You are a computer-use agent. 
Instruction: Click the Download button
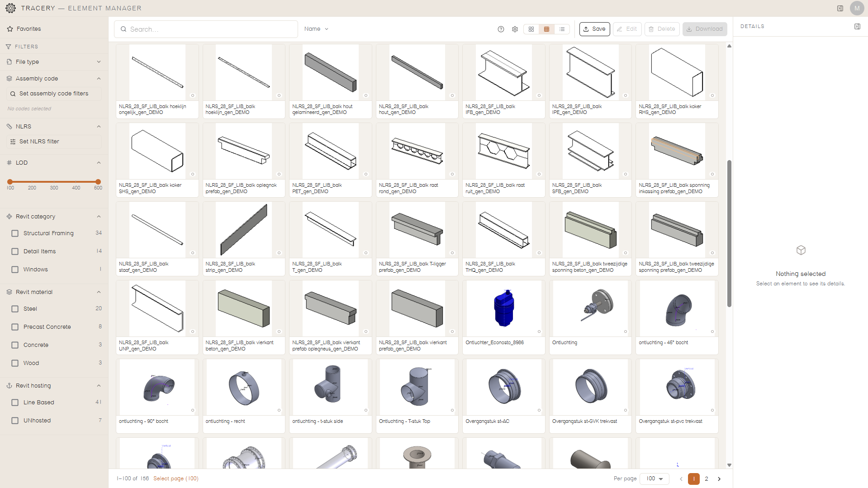coord(705,29)
